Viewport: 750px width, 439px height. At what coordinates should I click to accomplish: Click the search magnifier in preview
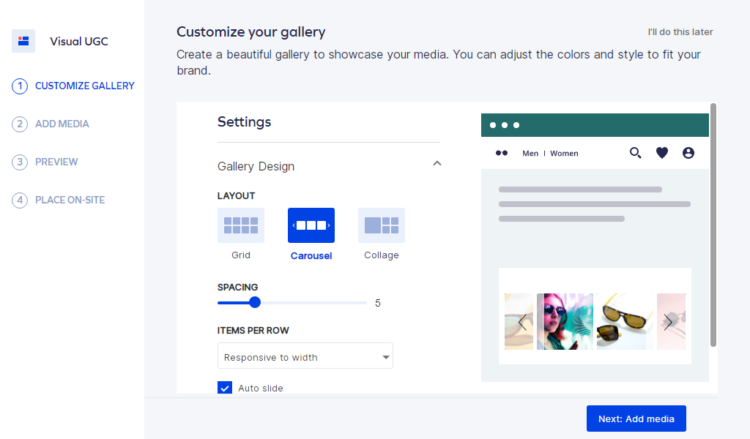[635, 153]
